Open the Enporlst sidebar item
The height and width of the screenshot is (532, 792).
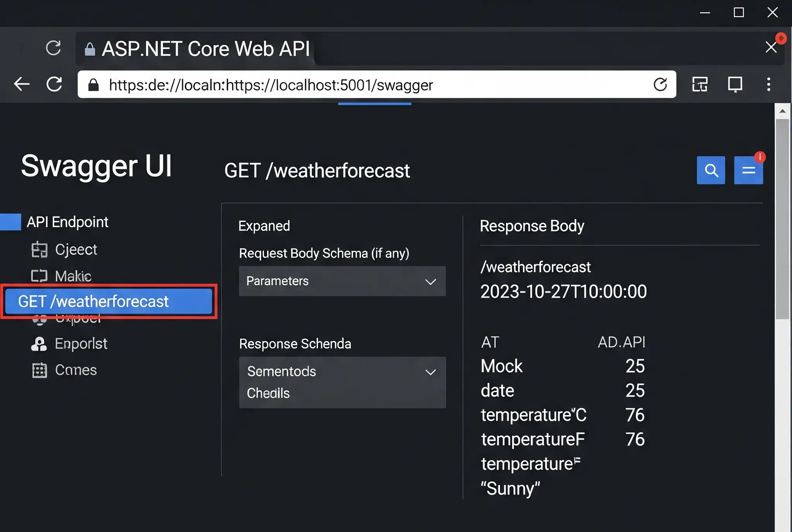tap(81, 344)
